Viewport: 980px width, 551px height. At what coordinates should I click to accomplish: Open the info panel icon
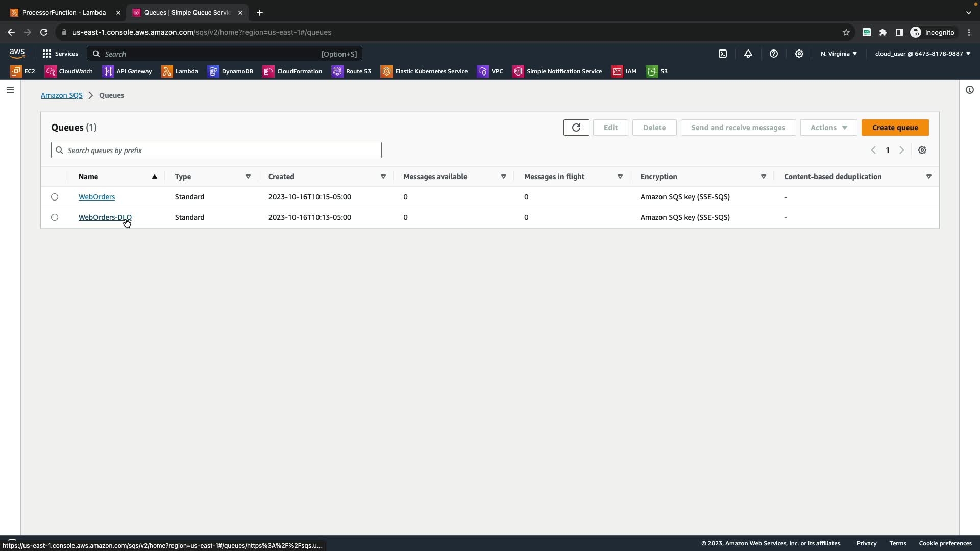(x=970, y=90)
